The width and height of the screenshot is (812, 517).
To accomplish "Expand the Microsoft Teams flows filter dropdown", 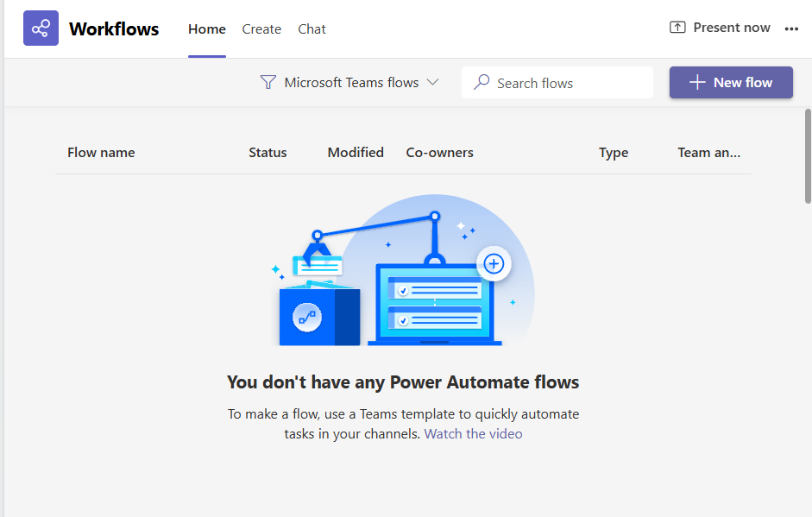I will point(351,83).
